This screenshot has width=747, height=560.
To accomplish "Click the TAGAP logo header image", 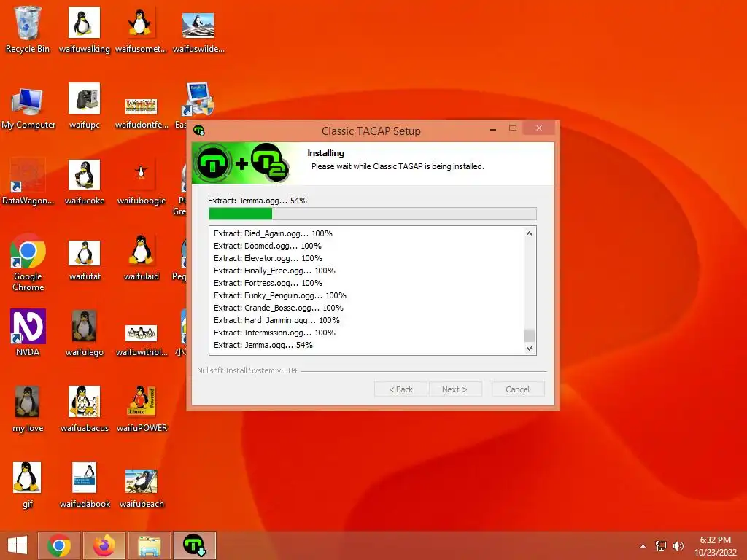I will coord(241,163).
